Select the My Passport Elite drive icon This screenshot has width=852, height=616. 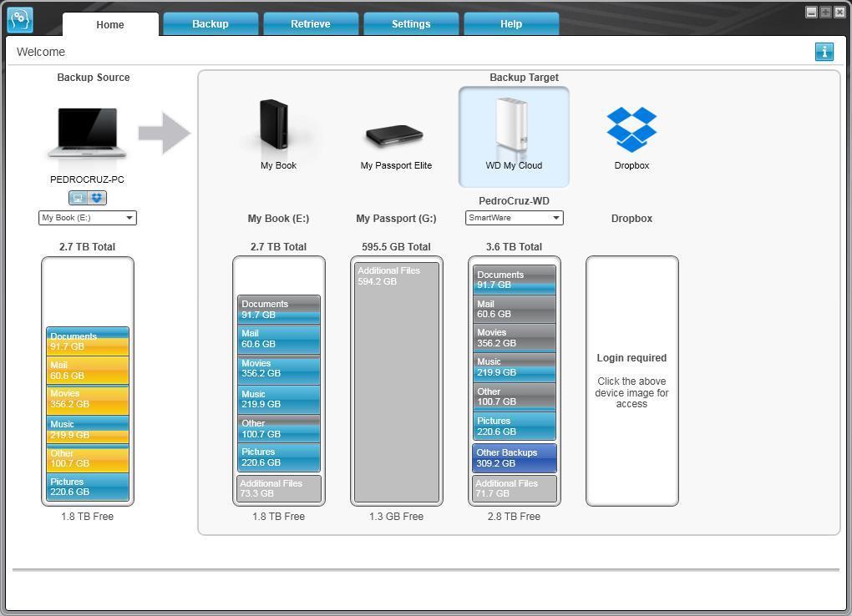click(x=395, y=136)
